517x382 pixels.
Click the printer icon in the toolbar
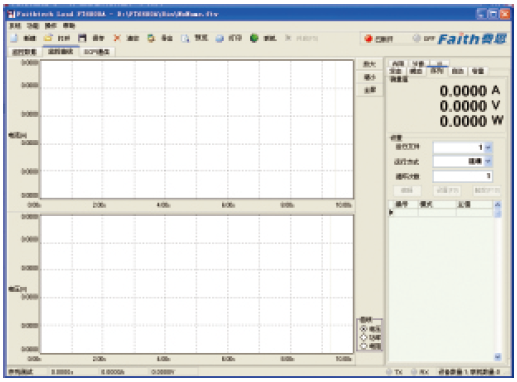pyautogui.click(x=219, y=38)
